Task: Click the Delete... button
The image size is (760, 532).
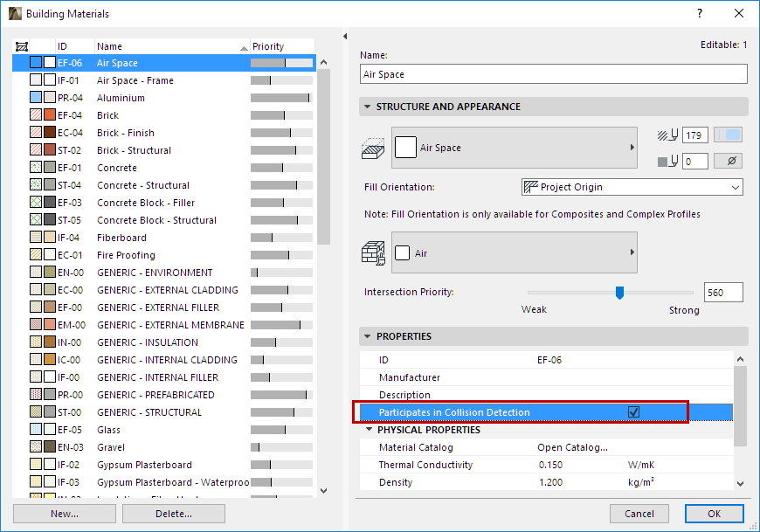Action: pyautogui.click(x=174, y=514)
